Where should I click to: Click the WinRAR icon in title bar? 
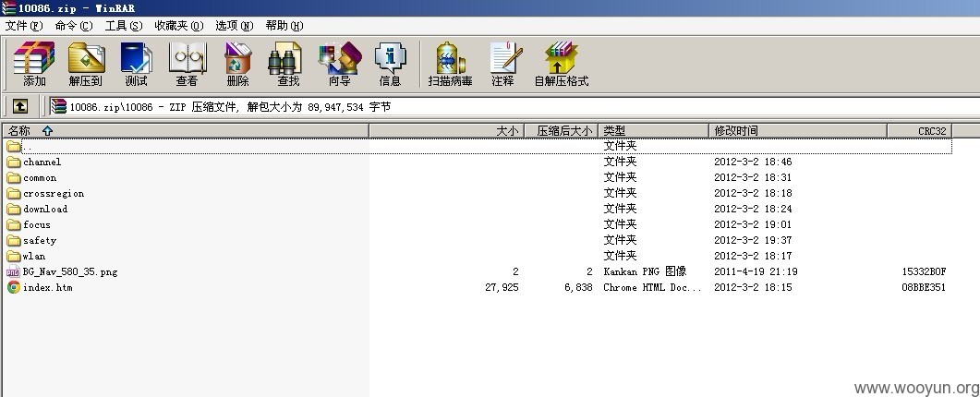point(8,8)
